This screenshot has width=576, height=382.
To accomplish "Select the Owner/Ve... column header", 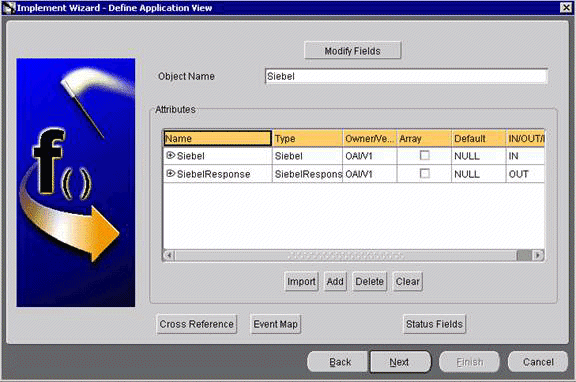I will point(370,138).
